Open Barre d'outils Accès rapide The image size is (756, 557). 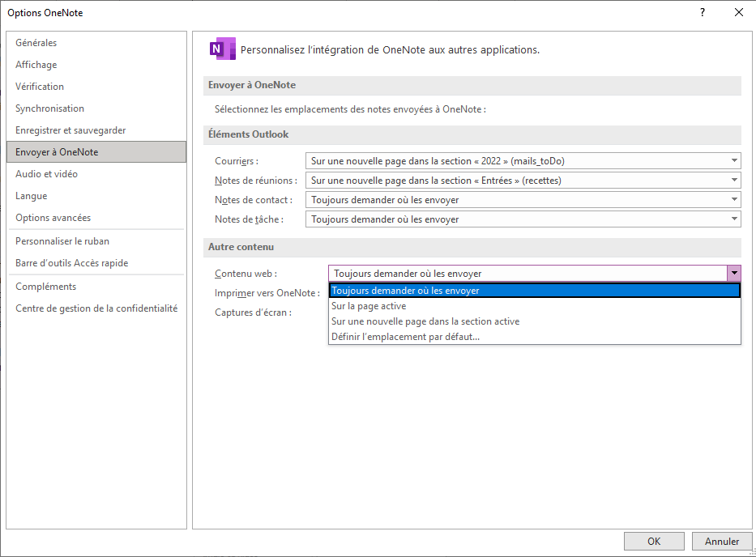click(96, 263)
